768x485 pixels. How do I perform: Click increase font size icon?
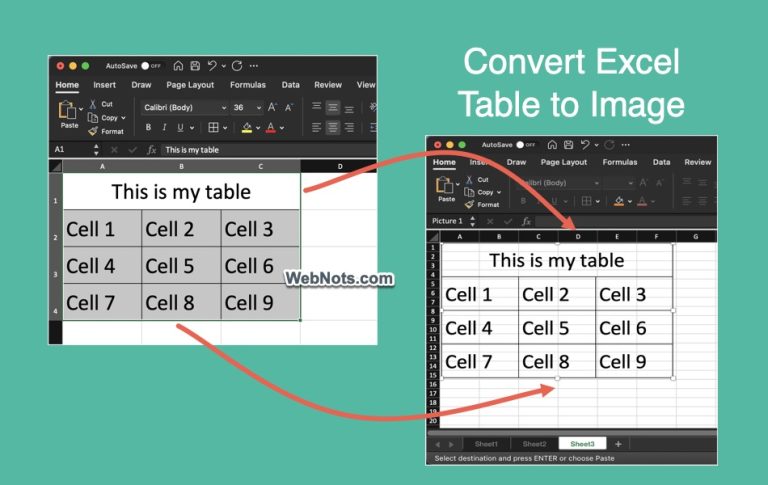[272, 107]
